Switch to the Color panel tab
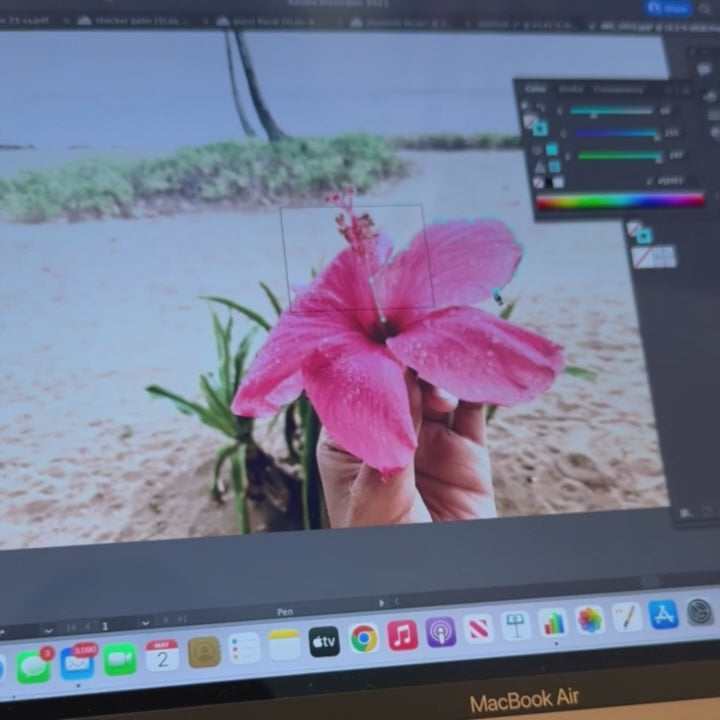720x720 pixels. (535, 89)
